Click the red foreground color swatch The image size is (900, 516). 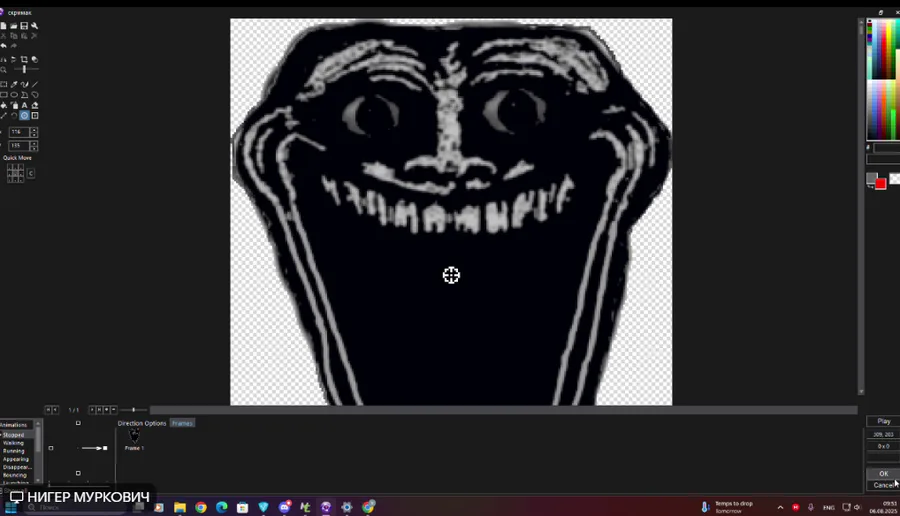[880, 184]
